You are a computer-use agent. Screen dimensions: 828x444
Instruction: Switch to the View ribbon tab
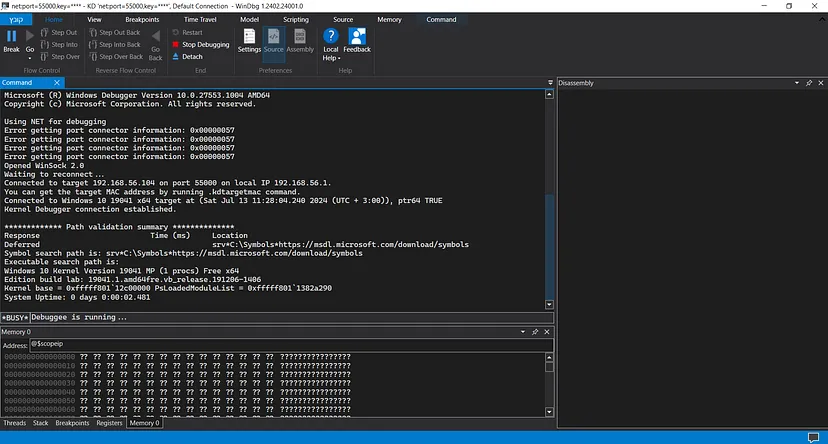(x=94, y=20)
